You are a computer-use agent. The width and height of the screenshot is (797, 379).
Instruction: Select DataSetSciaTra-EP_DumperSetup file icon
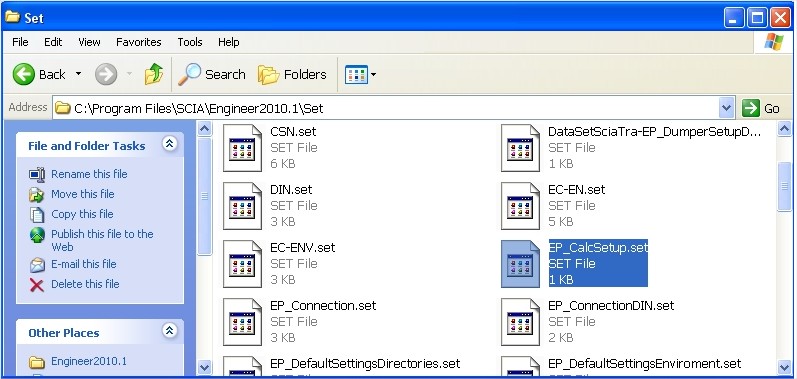point(520,148)
